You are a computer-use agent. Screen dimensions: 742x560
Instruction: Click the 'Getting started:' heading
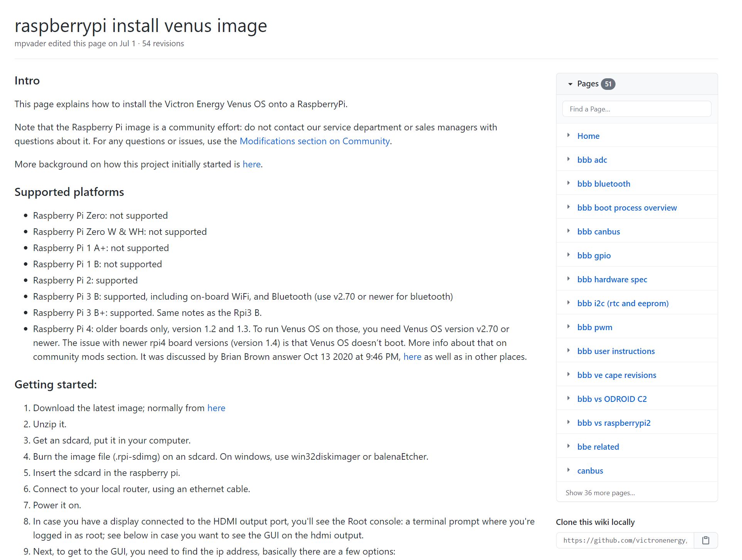tap(56, 385)
